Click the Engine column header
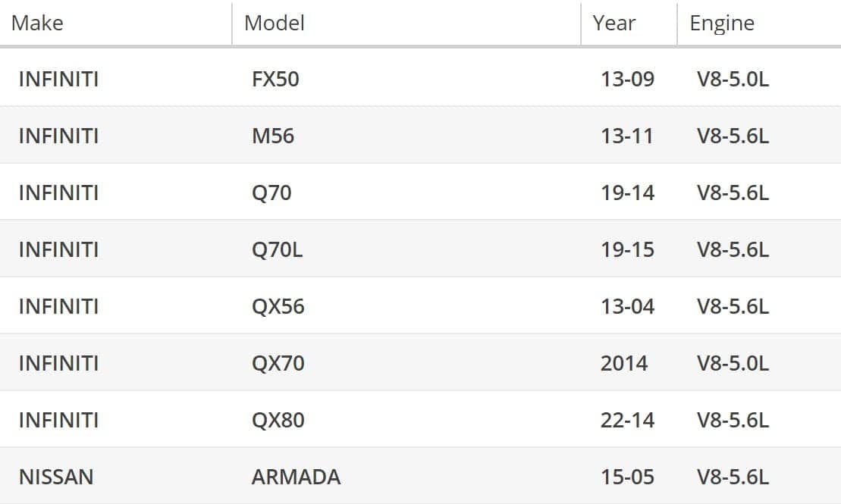The image size is (841, 504). pos(721,23)
